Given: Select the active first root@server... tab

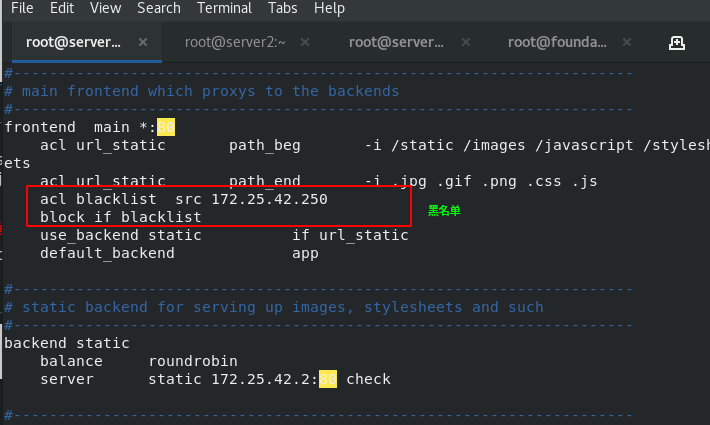Looking at the screenshot, I should (x=73, y=42).
